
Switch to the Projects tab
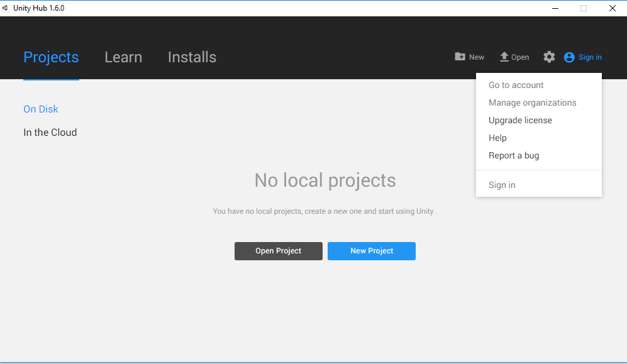pyautogui.click(x=51, y=57)
